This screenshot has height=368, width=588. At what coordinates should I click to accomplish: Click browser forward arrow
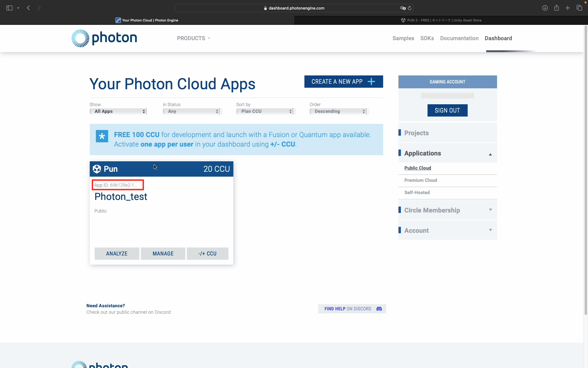(x=39, y=8)
